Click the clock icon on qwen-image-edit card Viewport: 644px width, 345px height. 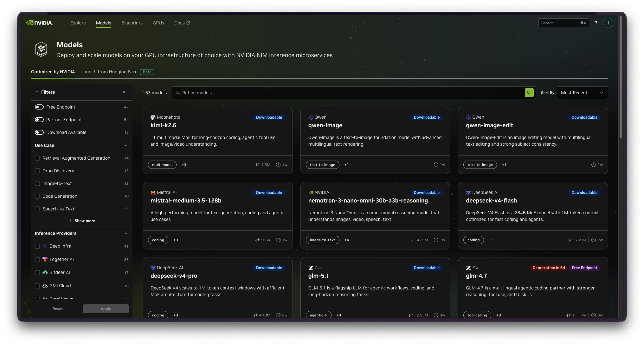[594, 165]
